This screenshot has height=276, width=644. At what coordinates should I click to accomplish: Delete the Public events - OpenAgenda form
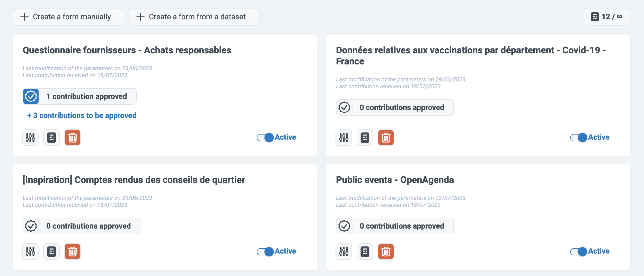[386, 252]
